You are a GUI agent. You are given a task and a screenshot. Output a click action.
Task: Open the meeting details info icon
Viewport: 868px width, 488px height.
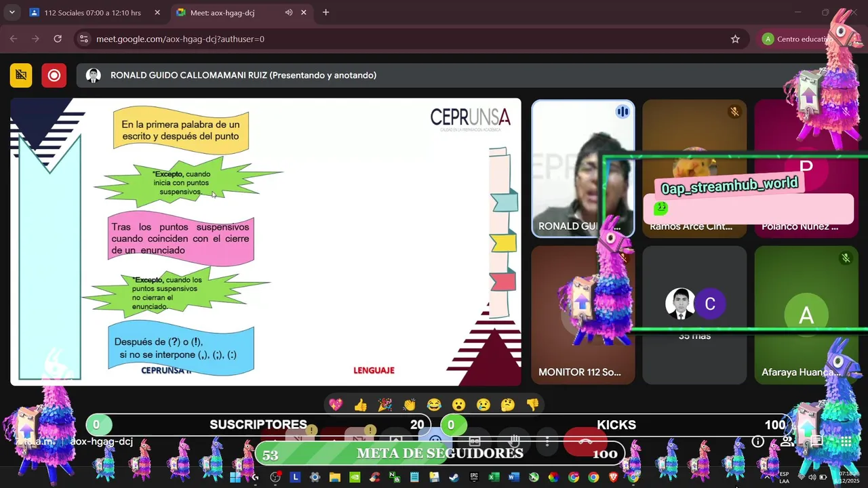[757, 441]
